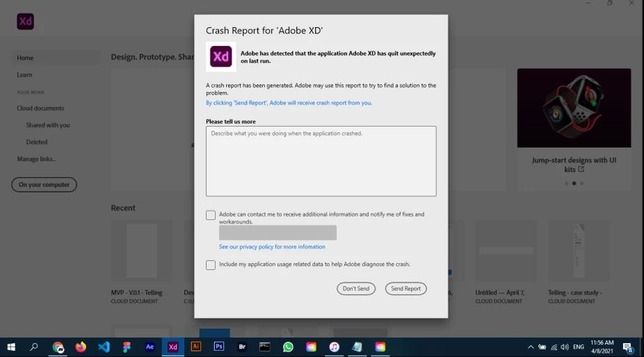Select Home in the XD sidebar

56,58
